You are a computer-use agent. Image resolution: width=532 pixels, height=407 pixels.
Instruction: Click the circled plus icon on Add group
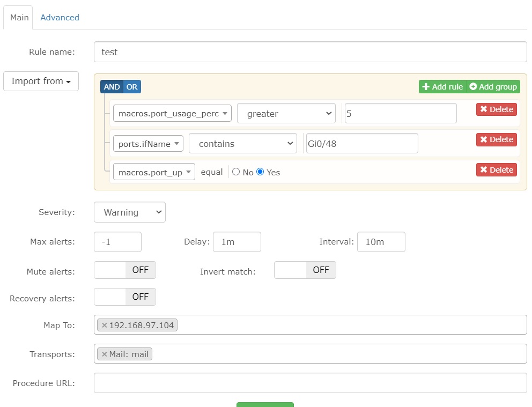click(473, 86)
